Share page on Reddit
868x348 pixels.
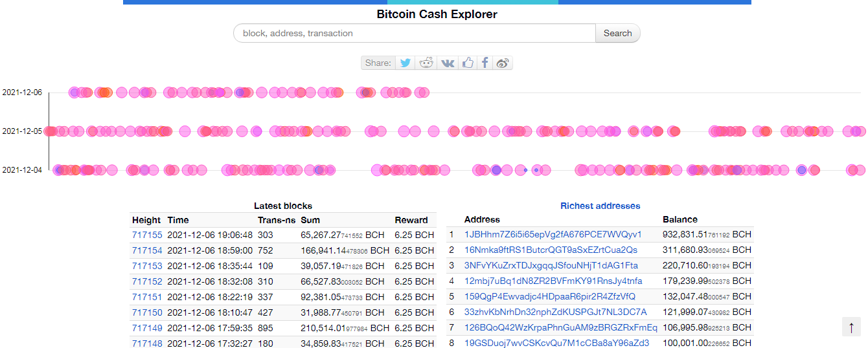[x=426, y=63]
